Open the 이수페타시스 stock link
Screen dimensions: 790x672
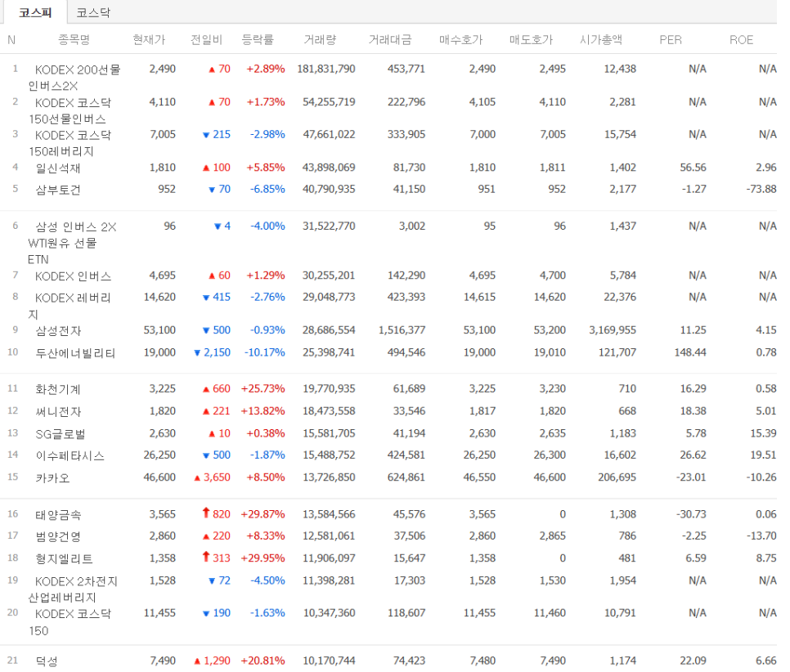click(x=70, y=455)
